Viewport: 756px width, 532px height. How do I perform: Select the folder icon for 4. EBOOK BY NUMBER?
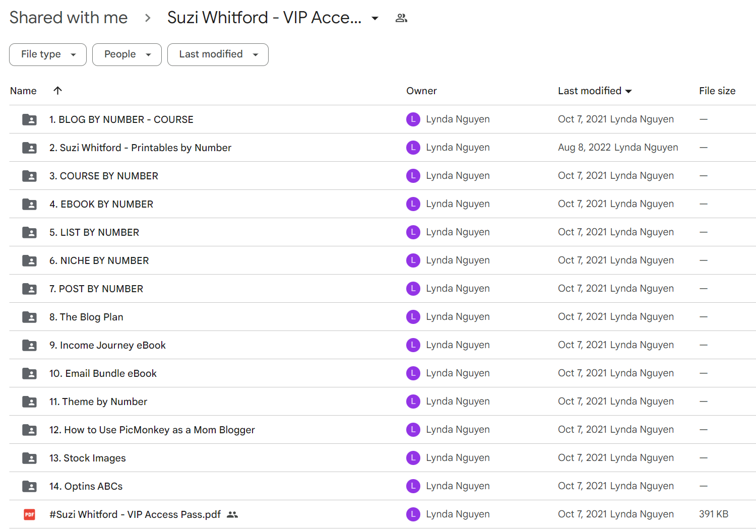(29, 204)
